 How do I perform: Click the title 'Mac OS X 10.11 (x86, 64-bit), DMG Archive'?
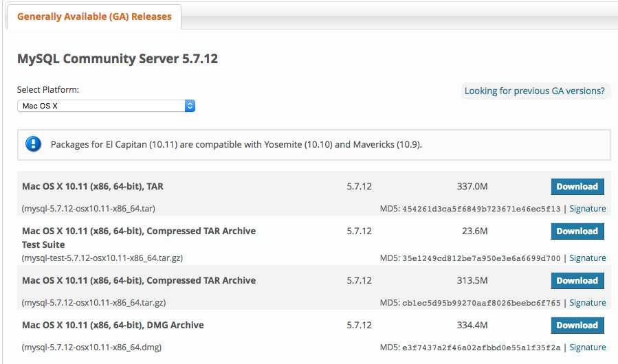[x=113, y=325]
